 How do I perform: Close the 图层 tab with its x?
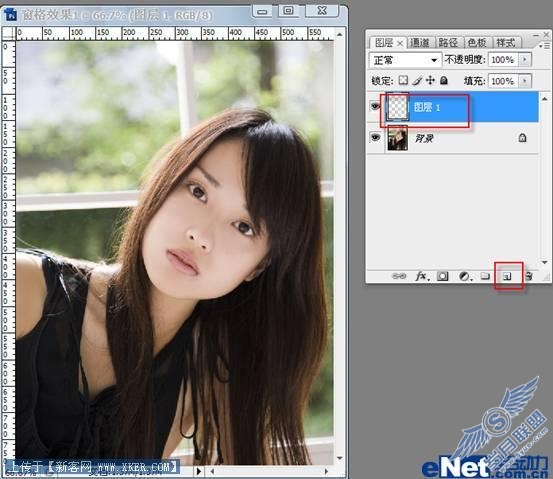(400, 43)
